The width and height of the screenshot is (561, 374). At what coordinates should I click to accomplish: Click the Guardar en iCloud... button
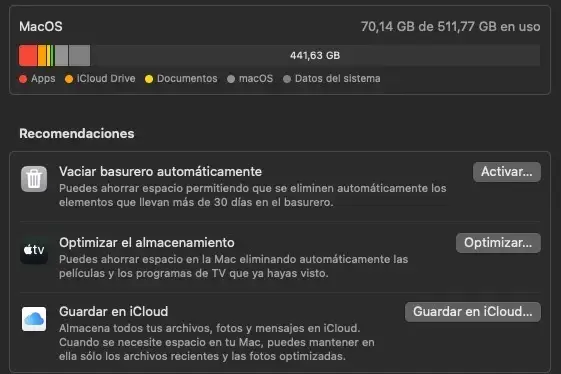[473, 312]
